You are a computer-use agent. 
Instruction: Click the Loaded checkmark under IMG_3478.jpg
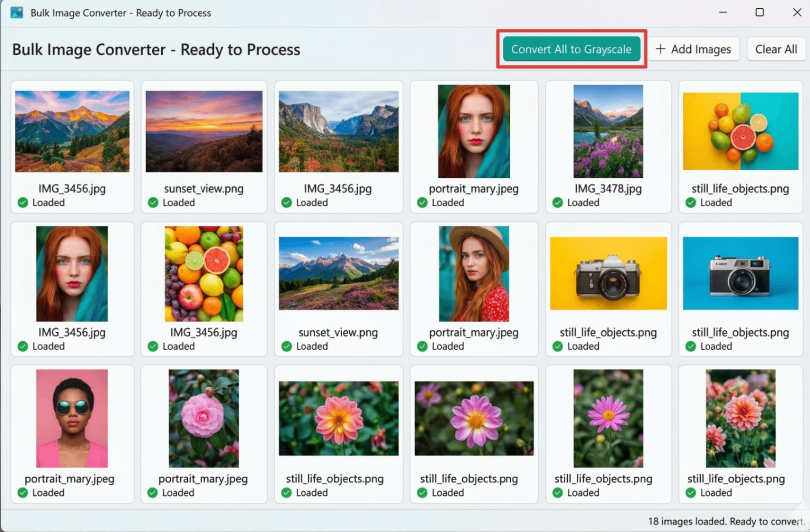pos(557,202)
